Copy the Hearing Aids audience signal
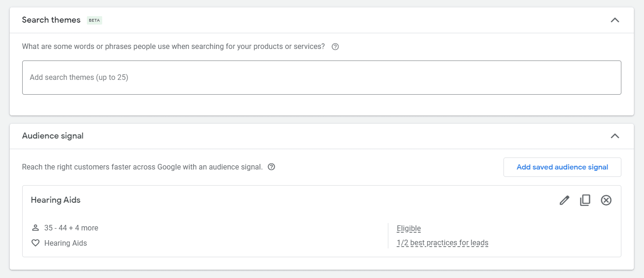 pyautogui.click(x=585, y=200)
